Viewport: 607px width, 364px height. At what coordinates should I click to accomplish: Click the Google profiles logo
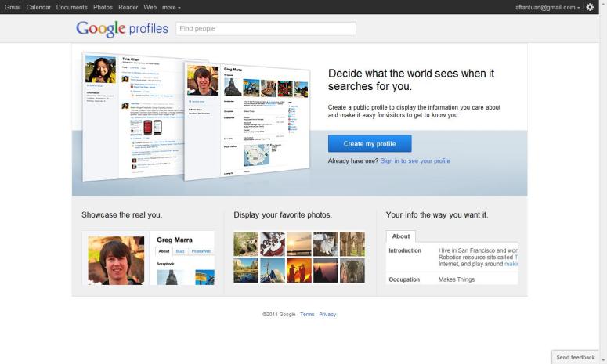(x=122, y=29)
